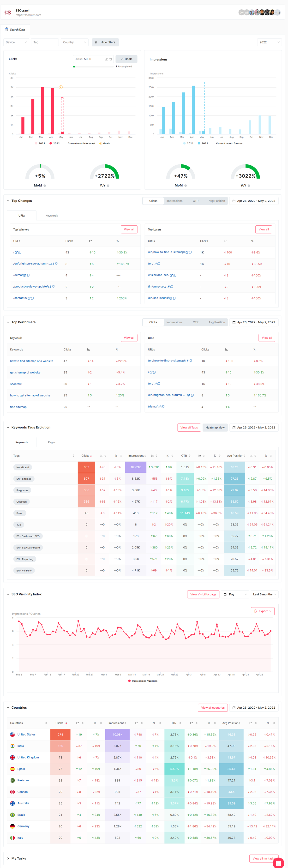Sort Keywords Tags table by Avg Position
Image resolution: width=288 pixels, height=868 pixels.
[244, 456]
